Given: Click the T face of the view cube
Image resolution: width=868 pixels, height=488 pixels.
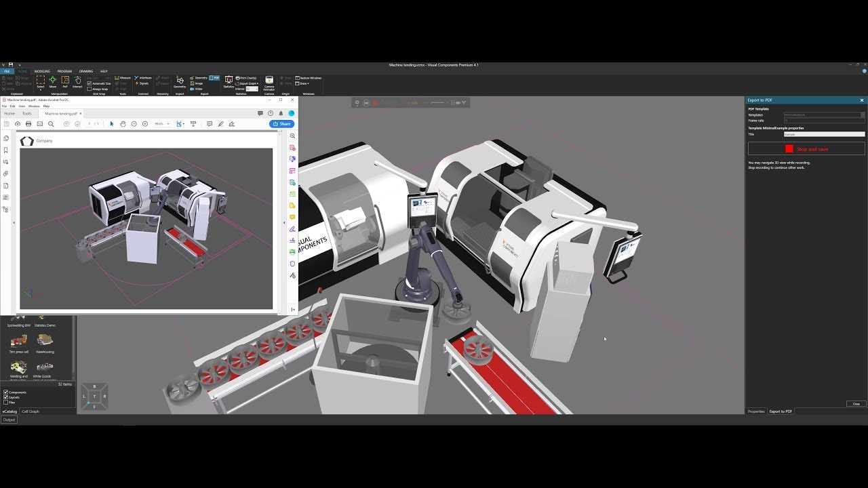Looking at the screenshot, I should (x=94, y=396).
